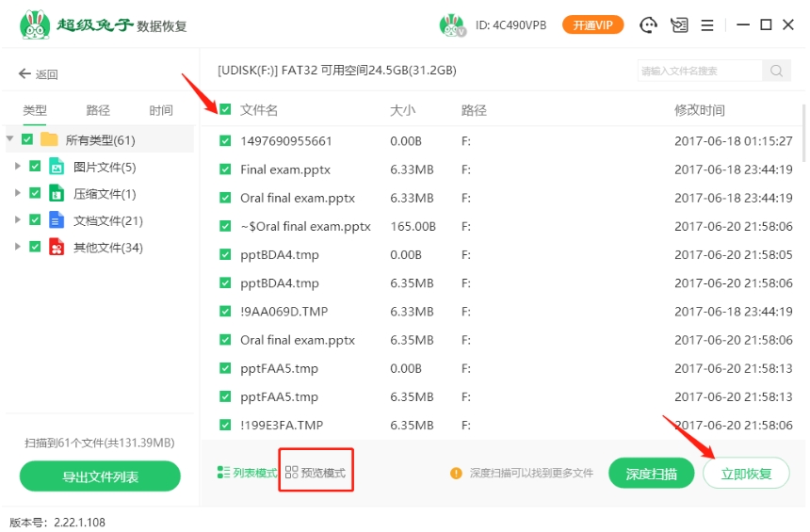The image size is (810, 532).
Task: Select the other files category icon
Action: pyautogui.click(x=57, y=248)
